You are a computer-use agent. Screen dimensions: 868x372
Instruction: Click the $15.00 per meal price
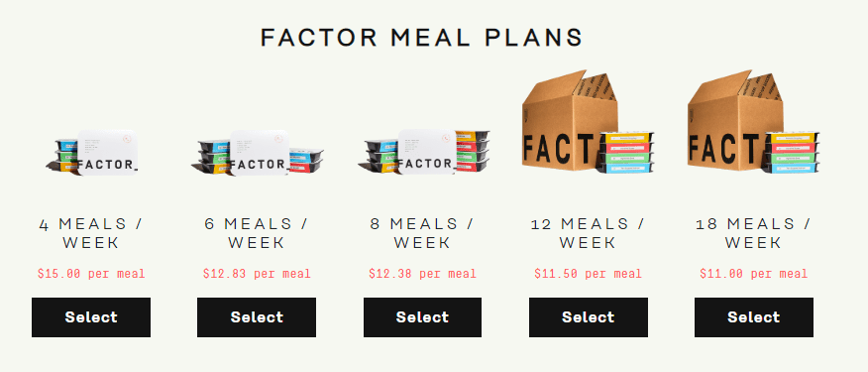coord(91,274)
